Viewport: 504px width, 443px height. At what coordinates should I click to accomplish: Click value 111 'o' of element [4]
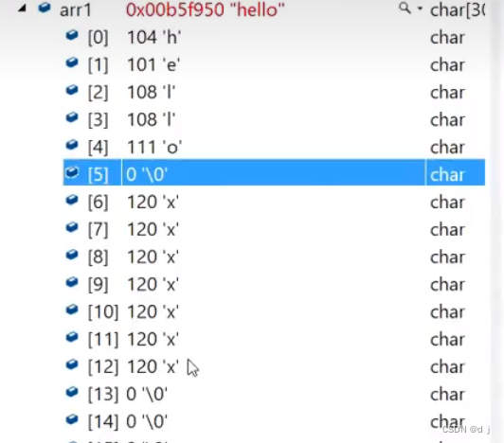(x=154, y=147)
